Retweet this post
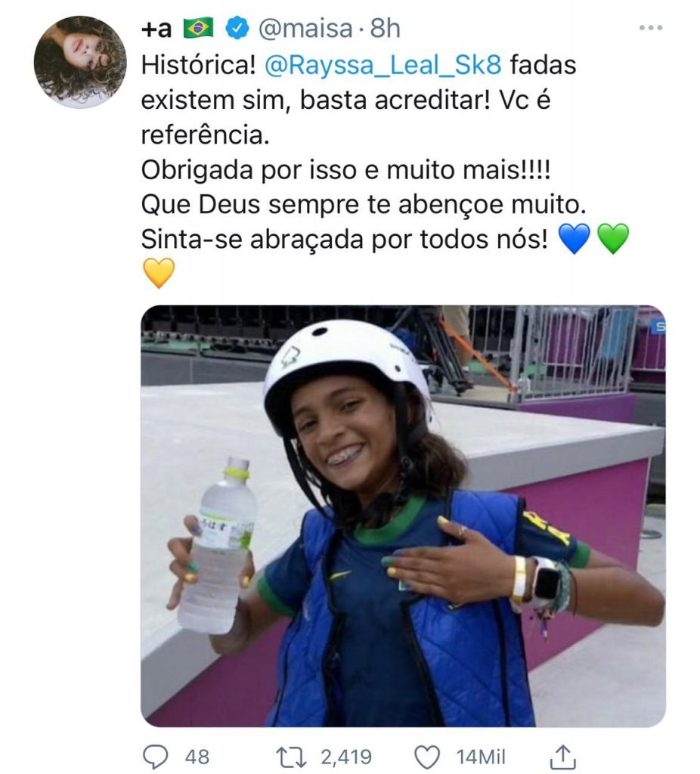 pyautogui.click(x=291, y=757)
